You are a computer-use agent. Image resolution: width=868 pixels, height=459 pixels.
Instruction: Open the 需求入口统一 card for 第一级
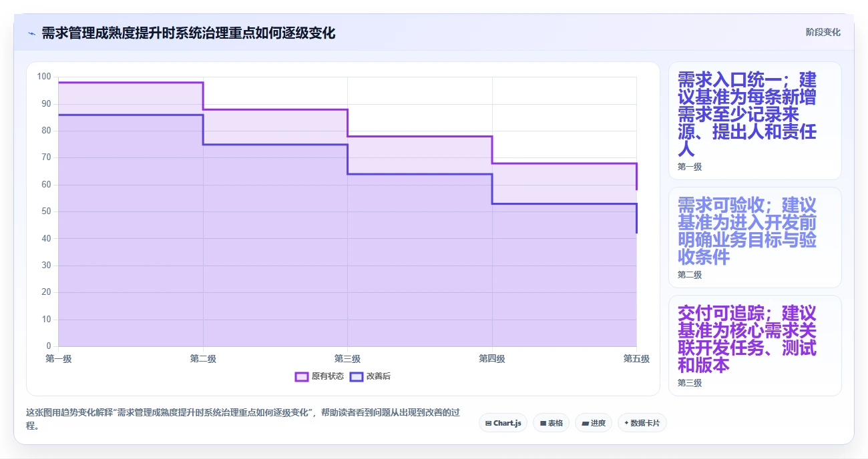point(755,121)
